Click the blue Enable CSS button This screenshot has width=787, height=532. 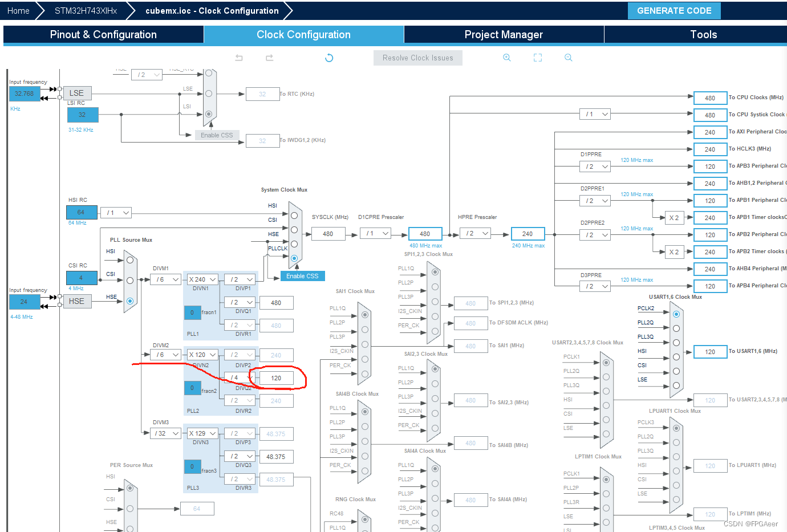pos(302,276)
